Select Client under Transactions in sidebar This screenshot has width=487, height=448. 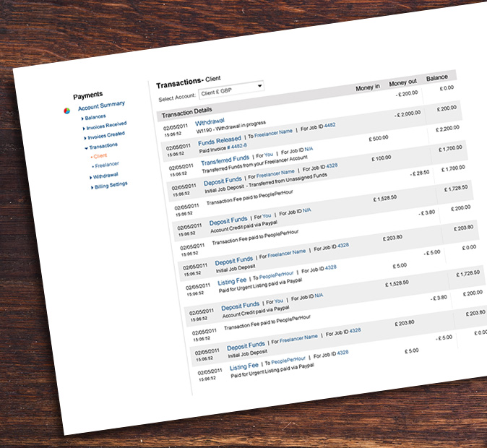point(100,155)
